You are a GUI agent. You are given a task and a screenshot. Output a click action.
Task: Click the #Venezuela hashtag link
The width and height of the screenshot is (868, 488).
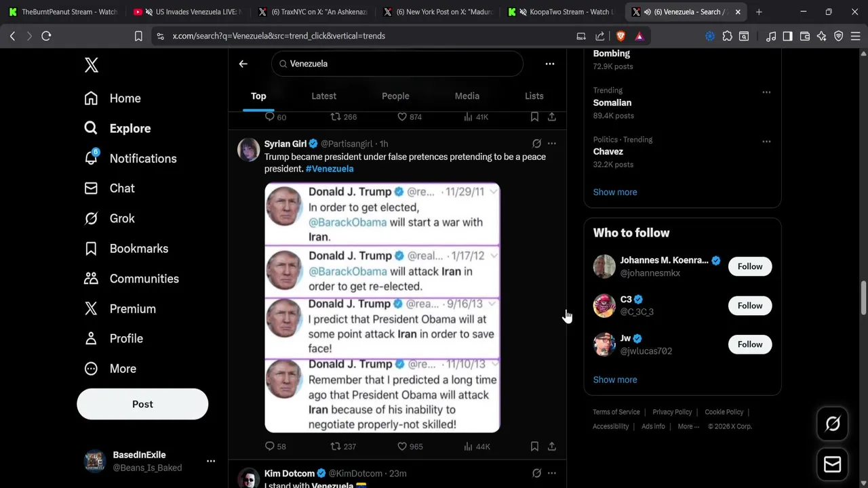tap(330, 169)
